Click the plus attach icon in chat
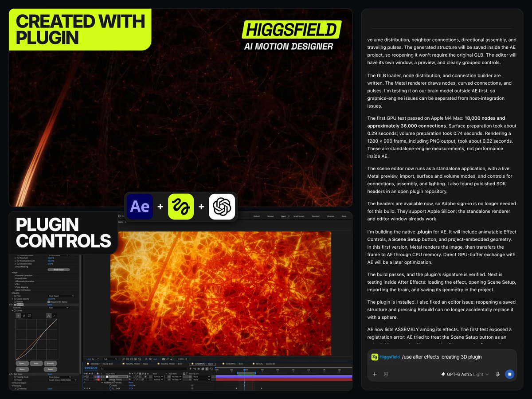This screenshot has height=399, width=532. click(375, 374)
